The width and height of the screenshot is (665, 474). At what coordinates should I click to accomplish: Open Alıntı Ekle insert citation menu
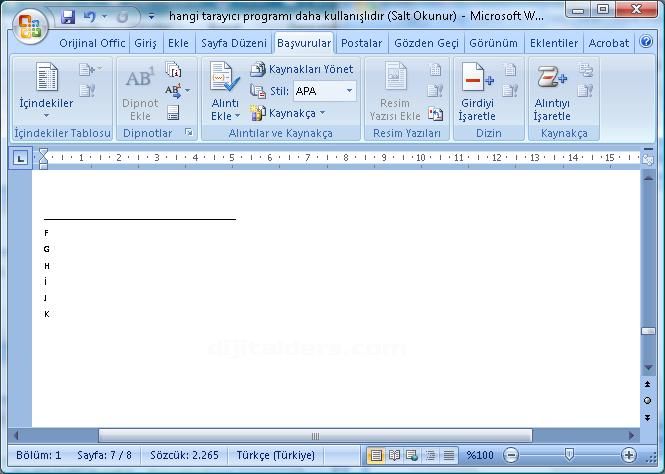[225, 92]
